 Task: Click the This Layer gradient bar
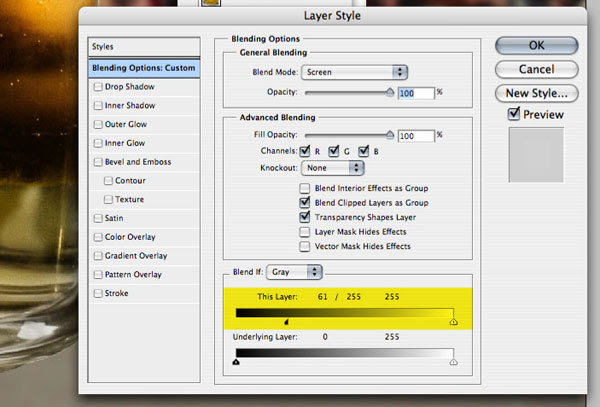[x=345, y=313]
